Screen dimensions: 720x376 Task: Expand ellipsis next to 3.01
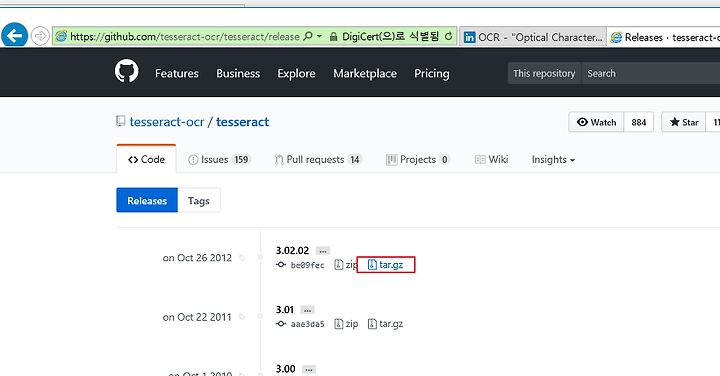point(308,310)
